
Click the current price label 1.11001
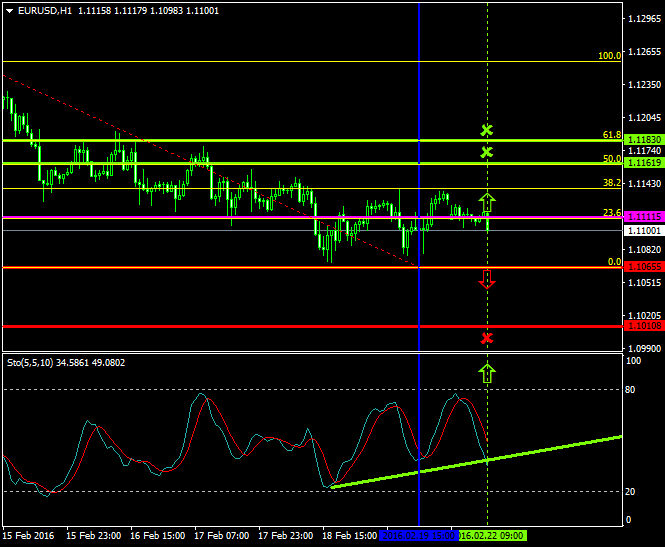[642, 230]
